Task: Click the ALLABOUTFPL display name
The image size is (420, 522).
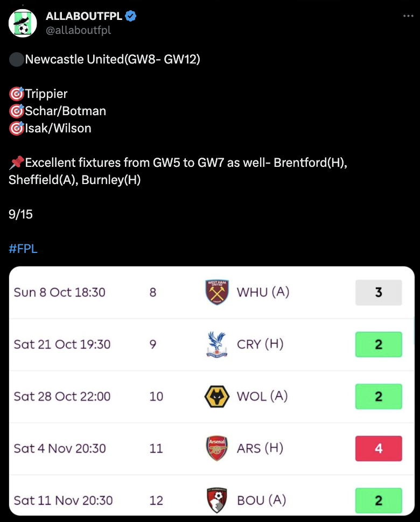Action: pos(84,16)
